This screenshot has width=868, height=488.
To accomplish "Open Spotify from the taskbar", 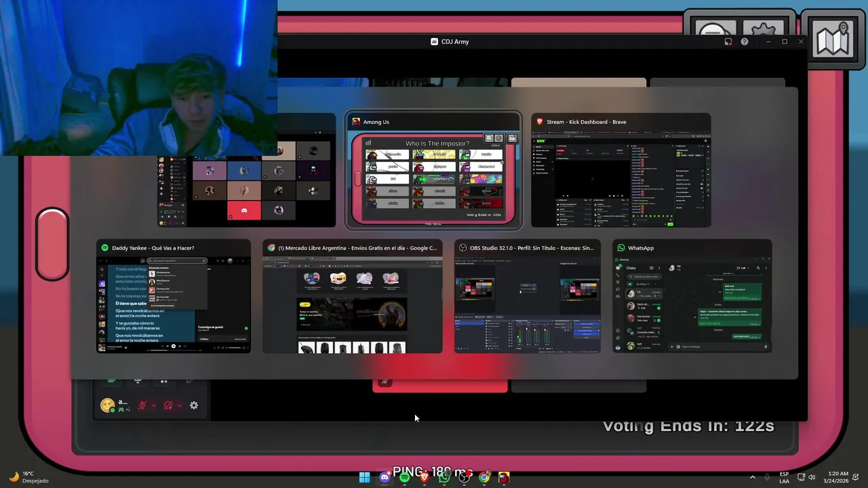I will coord(405,477).
